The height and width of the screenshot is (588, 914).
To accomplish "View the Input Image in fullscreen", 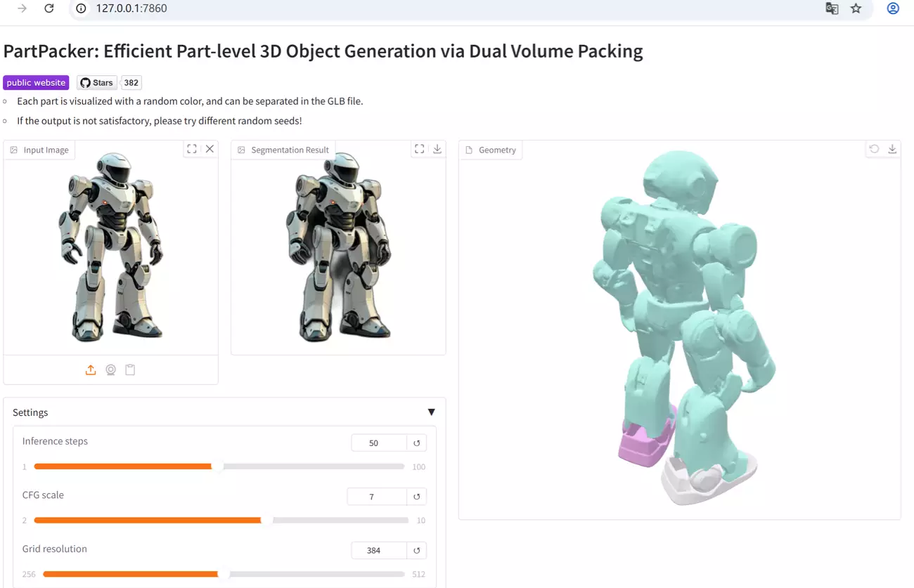I will point(192,149).
